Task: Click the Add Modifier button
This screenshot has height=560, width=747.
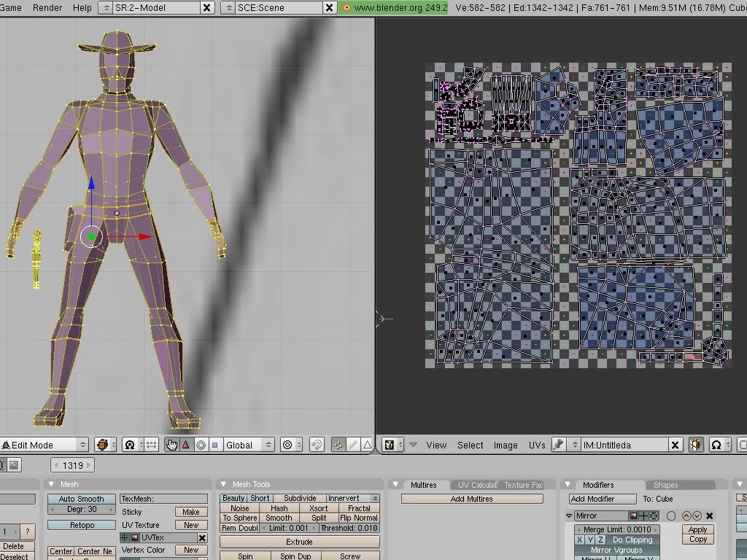Action: [x=603, y=499]
